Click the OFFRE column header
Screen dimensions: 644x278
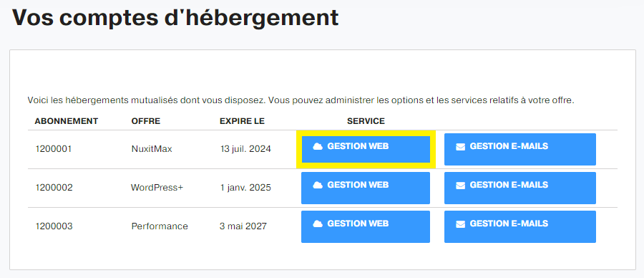point(146,121)
